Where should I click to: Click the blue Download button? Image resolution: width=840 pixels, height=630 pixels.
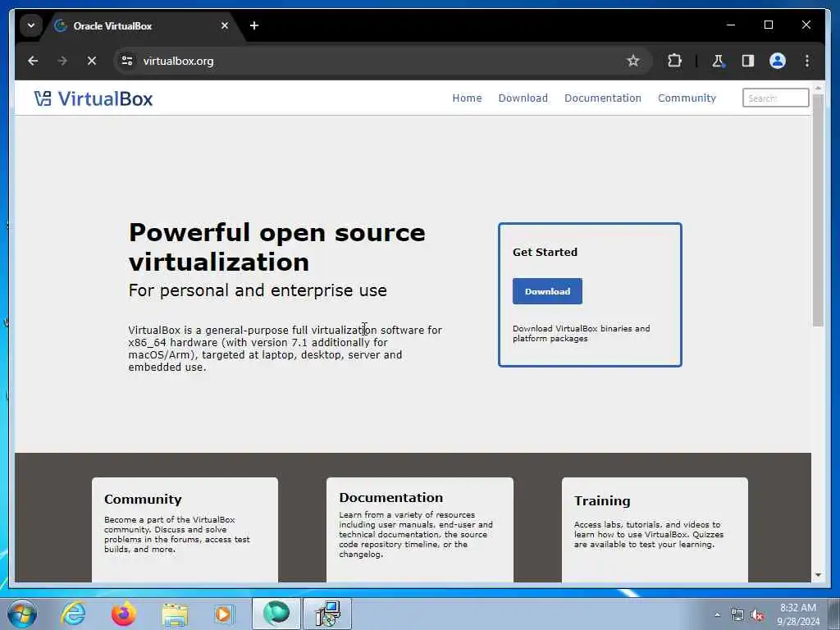pos(547,291)
